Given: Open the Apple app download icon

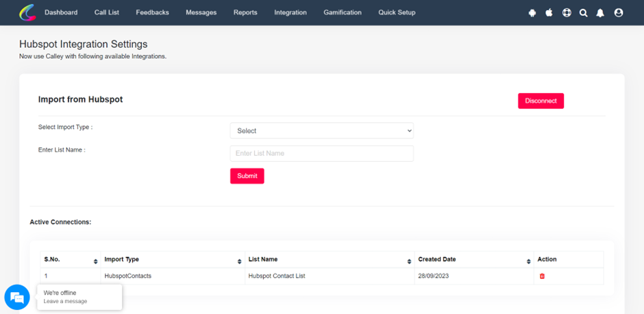Looking at the screenshot, I should coord(549,13).
